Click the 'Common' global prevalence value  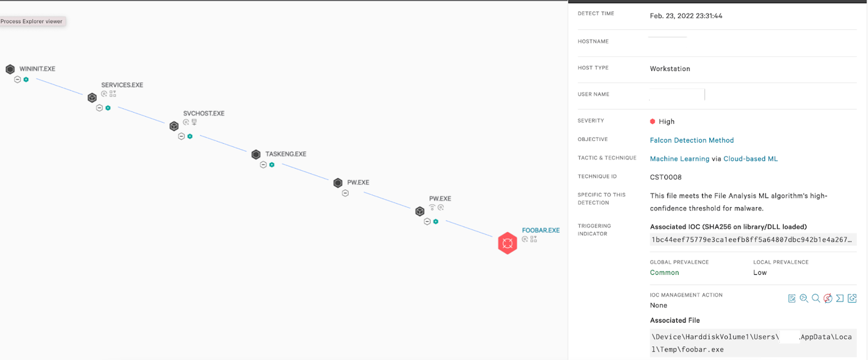[664, 272]
